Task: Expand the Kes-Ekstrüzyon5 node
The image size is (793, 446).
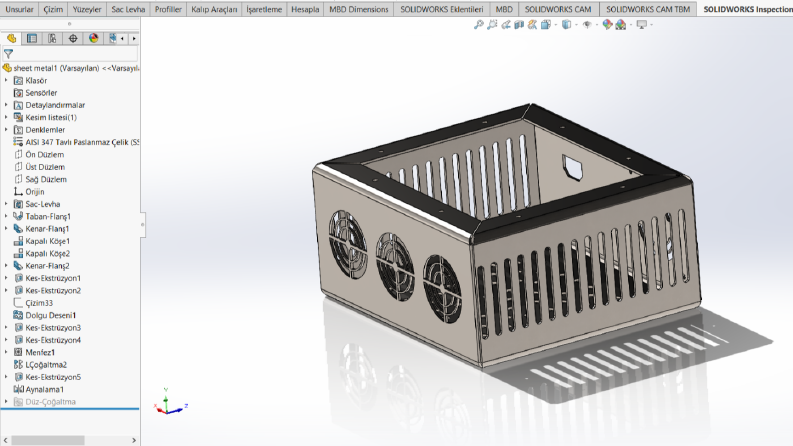Action: [6, 377]
